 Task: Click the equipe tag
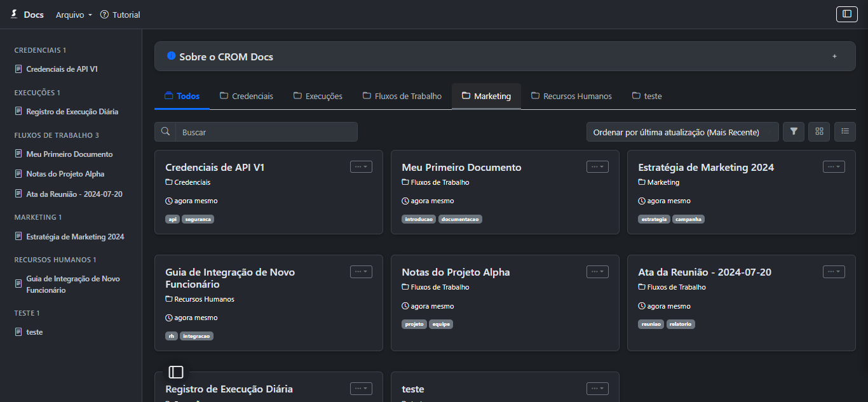point(441,324)
